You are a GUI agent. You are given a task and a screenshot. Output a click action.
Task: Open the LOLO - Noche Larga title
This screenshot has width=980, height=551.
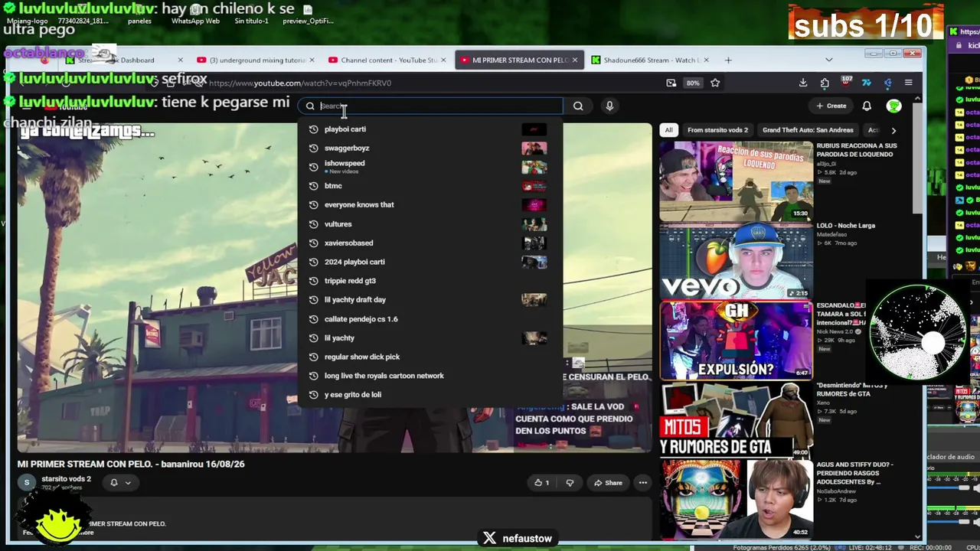[x=845, y=226]
